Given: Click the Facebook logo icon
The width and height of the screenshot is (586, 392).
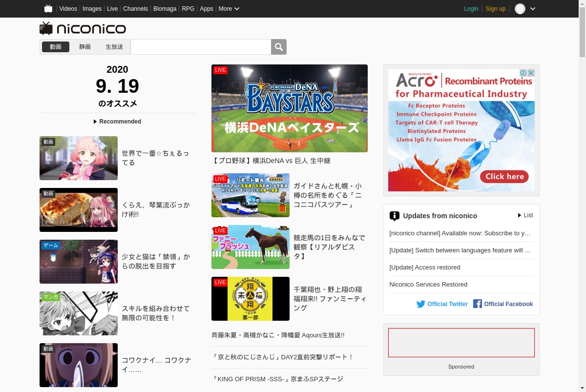Looking at the screenshot, I should coord(478,304).
